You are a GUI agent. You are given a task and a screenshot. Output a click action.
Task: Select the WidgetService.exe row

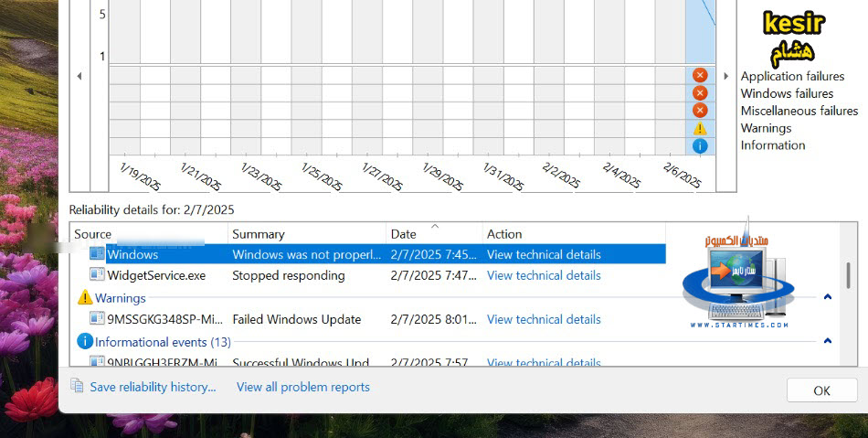pyautogui.click(x=377, y=275)
